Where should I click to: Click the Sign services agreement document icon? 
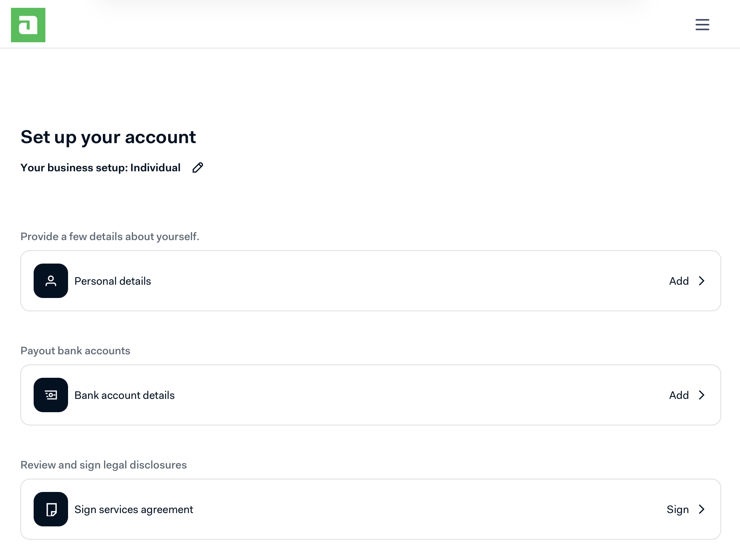pos(51,509)
